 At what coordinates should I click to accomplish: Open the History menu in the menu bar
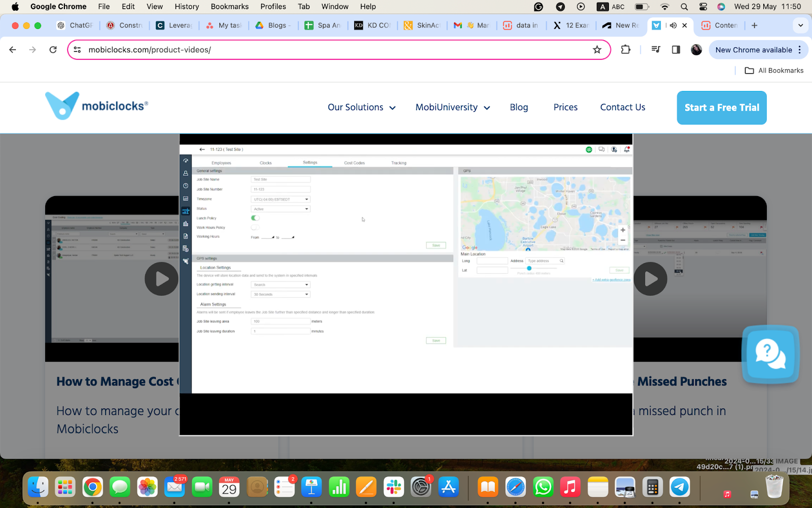click(187, 7)
